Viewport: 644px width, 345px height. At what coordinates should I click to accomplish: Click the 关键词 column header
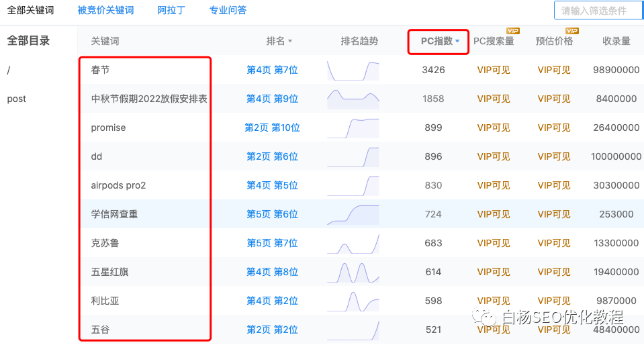click(x=105, y=41)
